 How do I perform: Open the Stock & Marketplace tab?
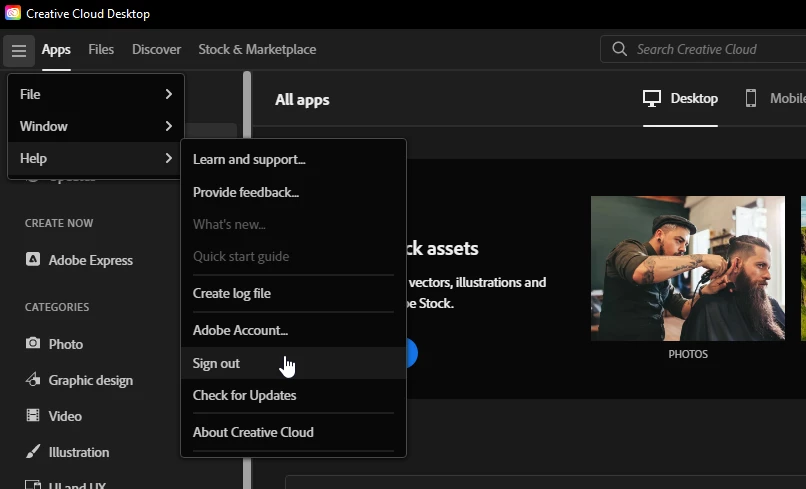[x=257, y=49]
